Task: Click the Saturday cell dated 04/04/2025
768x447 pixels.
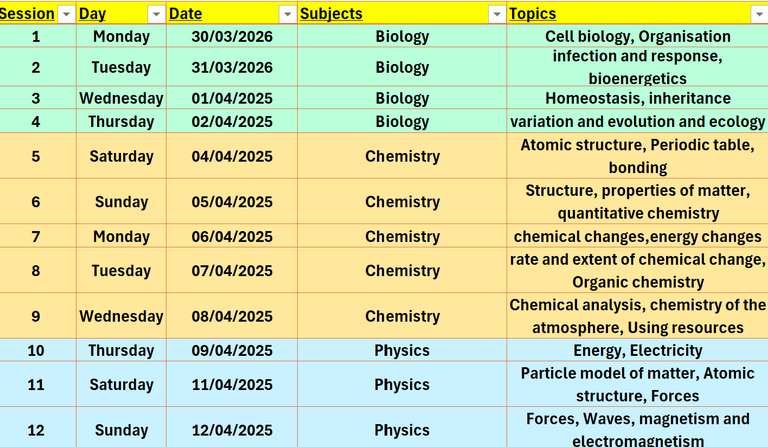Action: (122, 157)
